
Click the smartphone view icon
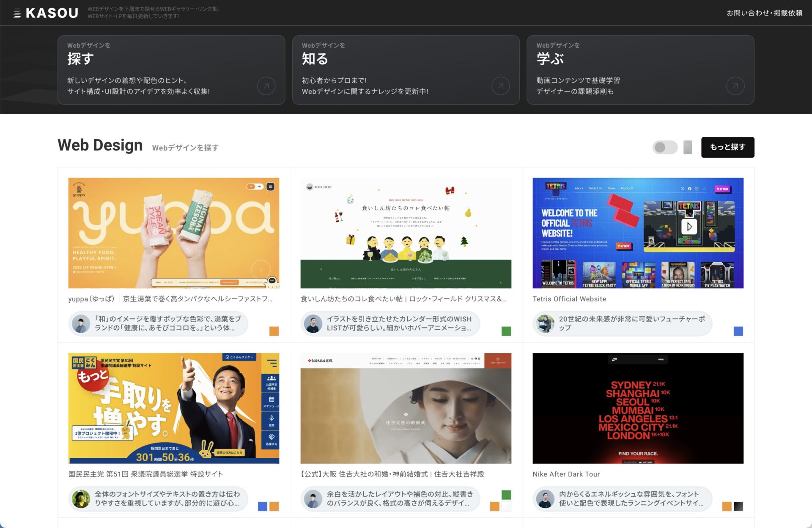pos(688,147)
